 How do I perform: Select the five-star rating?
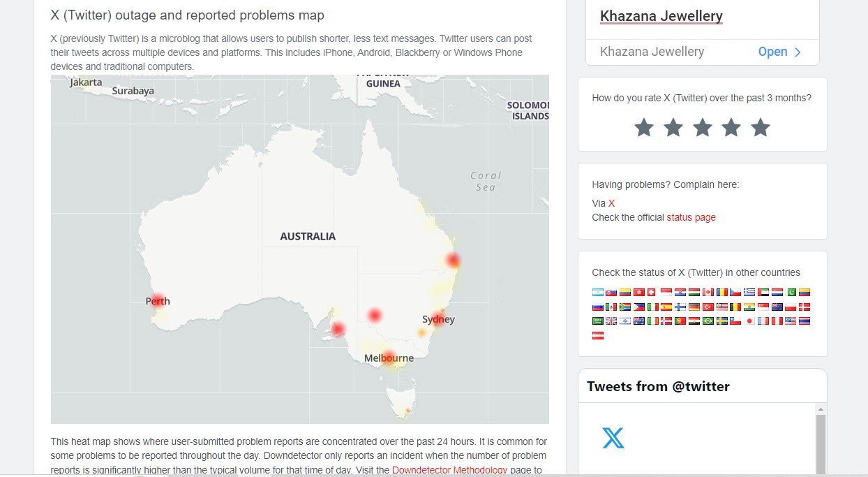tap(760, 127)
